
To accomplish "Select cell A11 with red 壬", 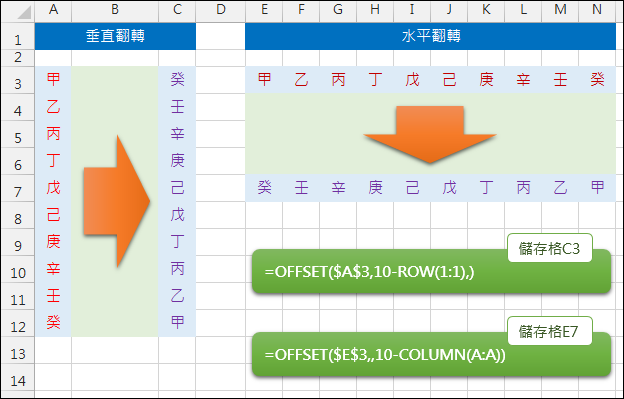I will coord(53,296).
